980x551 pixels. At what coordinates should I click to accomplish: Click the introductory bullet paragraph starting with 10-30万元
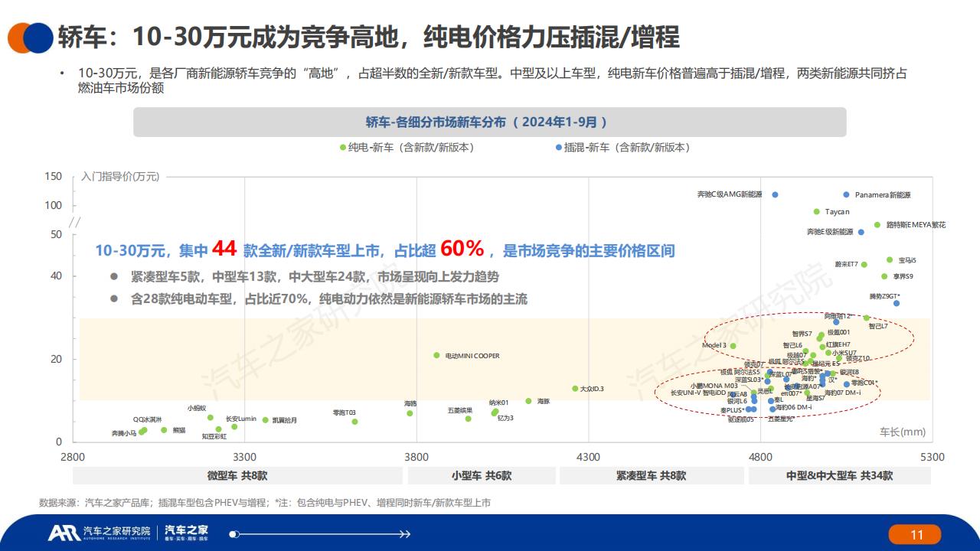493,80
